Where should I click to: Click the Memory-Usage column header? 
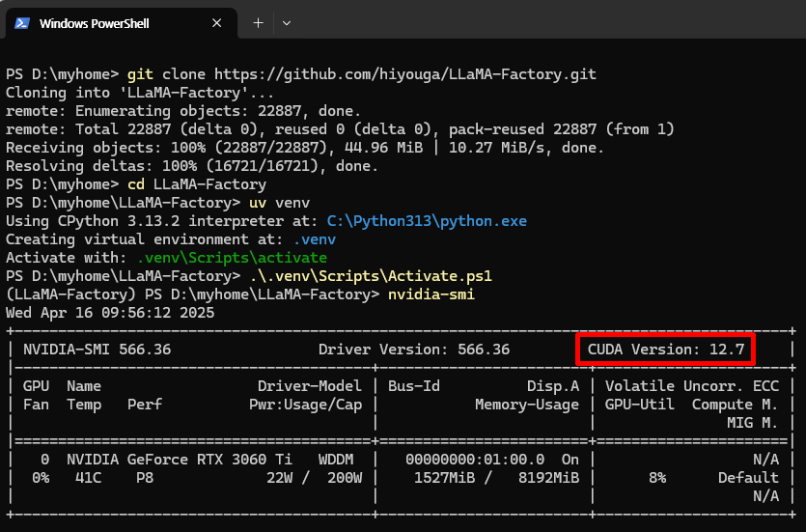(x=527, y=406)
